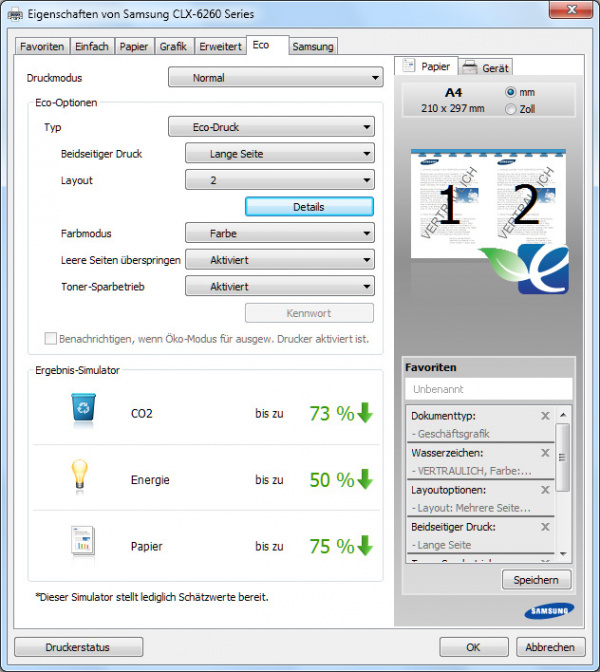The width and height of the screenshot is (600, 672).
Task: Click the CO2 recycle bin icon
Action: tap(83, 411)
